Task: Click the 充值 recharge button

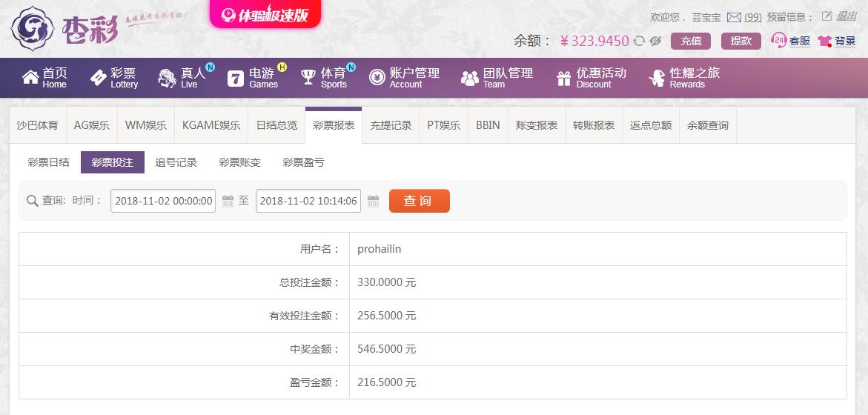Action: [691, 41]
